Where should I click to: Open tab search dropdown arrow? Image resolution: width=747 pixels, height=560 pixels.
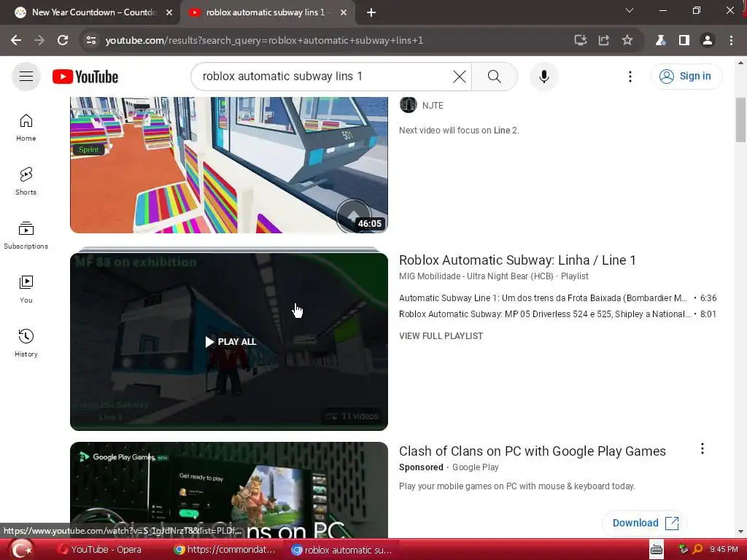point(630,10)
